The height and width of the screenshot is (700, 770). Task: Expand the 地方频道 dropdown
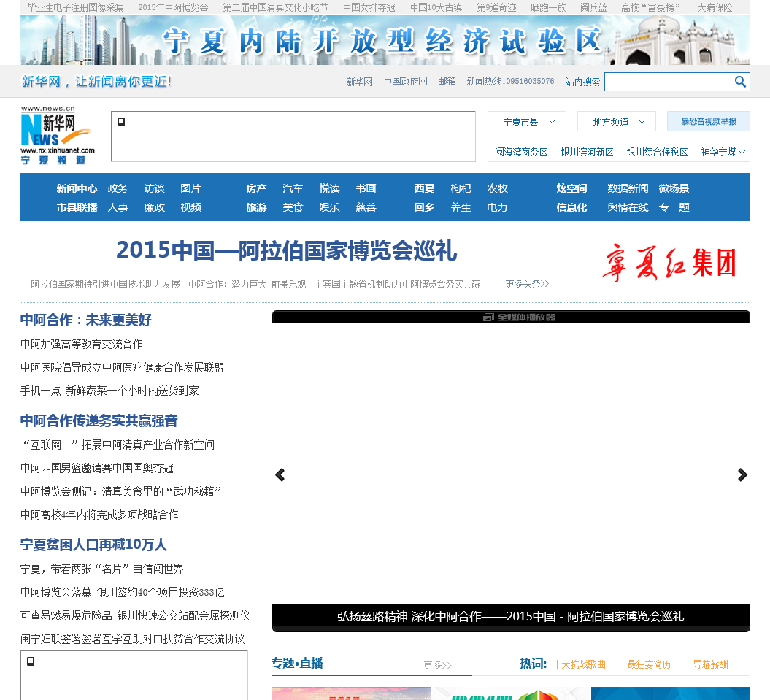pos(617,121)
